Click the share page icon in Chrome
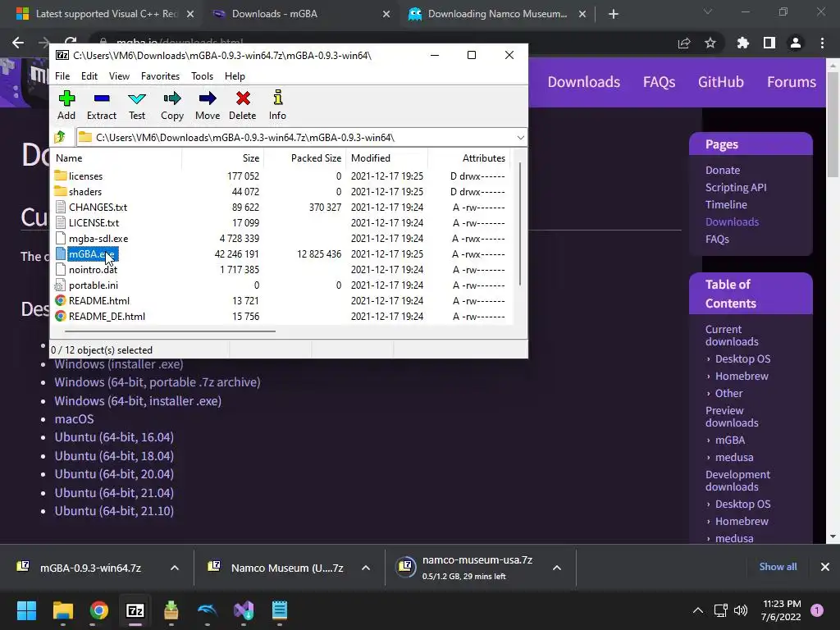The image size is (840, 630). coord(684,43)
